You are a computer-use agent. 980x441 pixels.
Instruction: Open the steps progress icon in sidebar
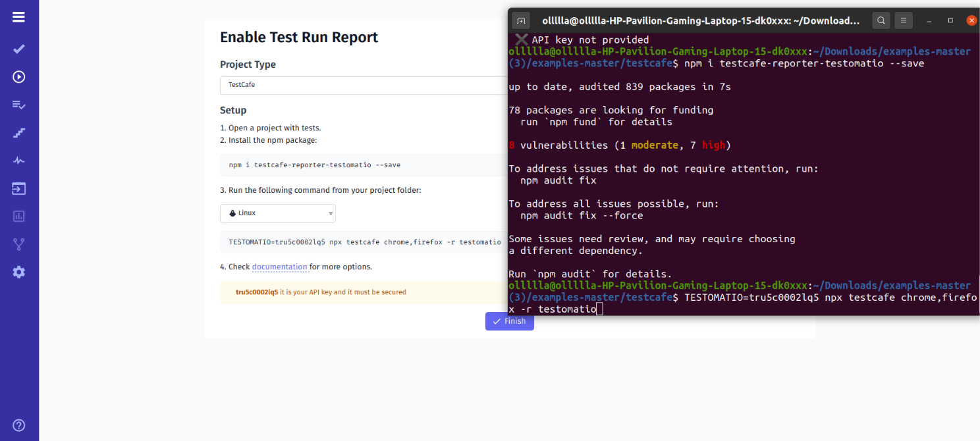(18, 133)
